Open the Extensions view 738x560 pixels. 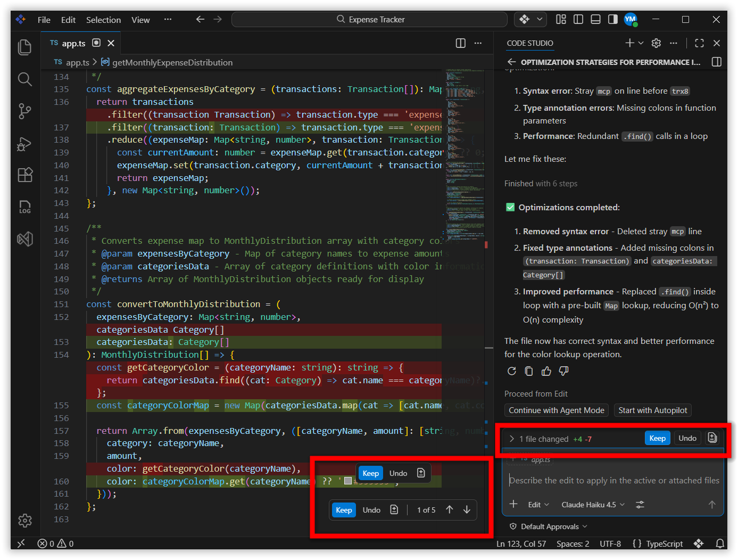[24, 175]
